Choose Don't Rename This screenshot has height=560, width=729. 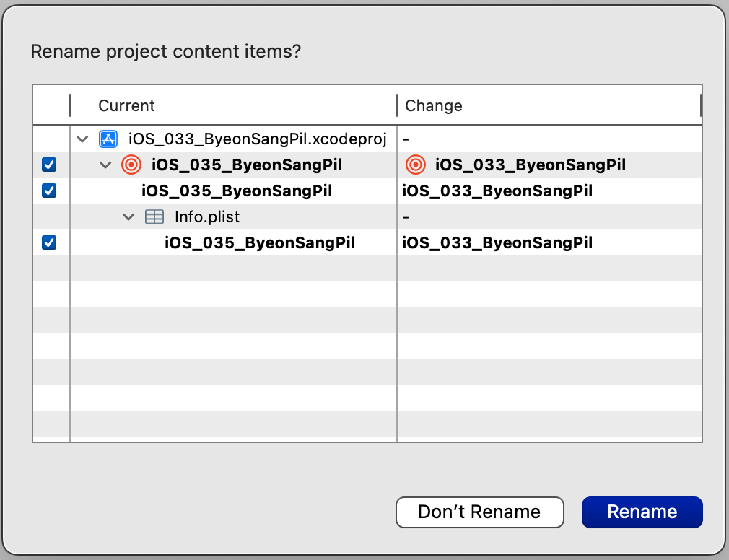click(480, 512)
